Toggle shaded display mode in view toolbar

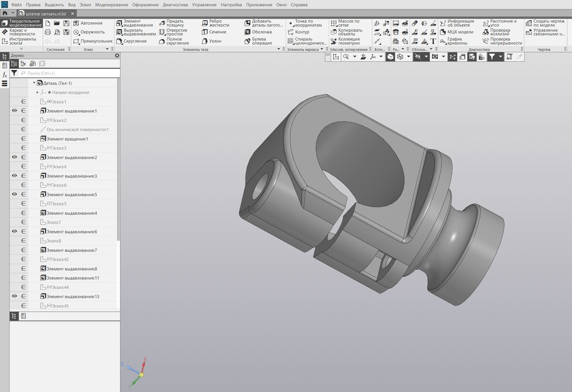click(x=390, y=57)
